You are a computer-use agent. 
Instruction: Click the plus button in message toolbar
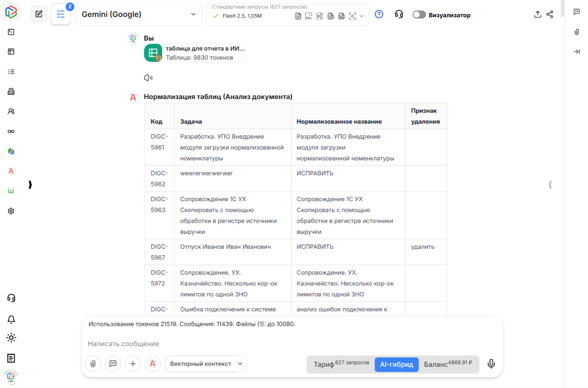pos(133,363)
